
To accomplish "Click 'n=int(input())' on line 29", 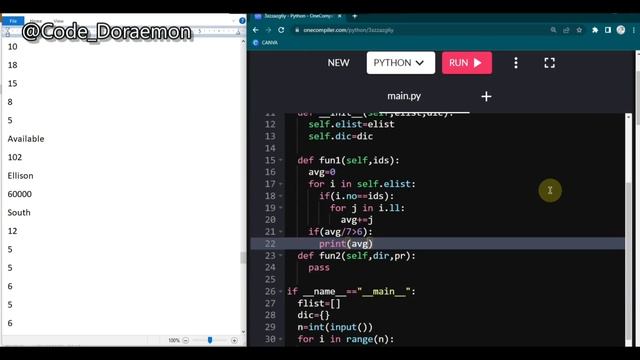I will 335,327.
